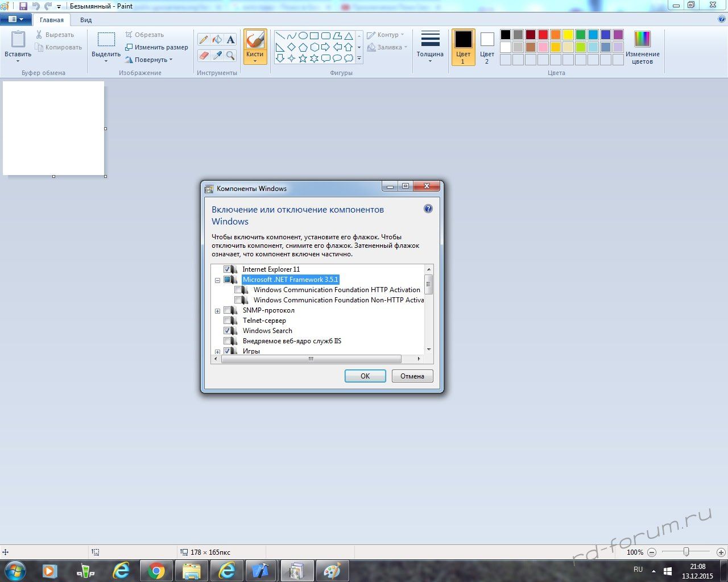Viewport: 728px width, 582px height.
Task: Click the Копировать copy command
Action: point(58,47)
